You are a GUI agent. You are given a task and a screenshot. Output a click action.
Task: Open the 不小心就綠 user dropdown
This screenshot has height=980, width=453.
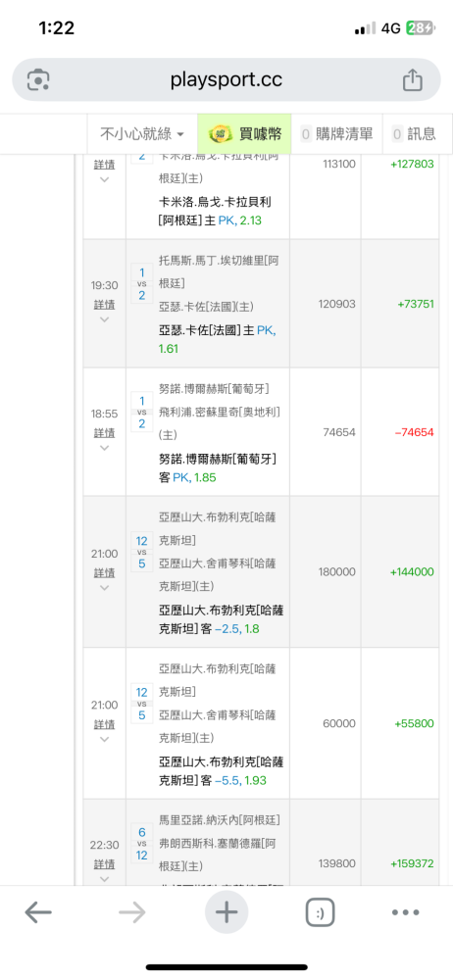142,133
